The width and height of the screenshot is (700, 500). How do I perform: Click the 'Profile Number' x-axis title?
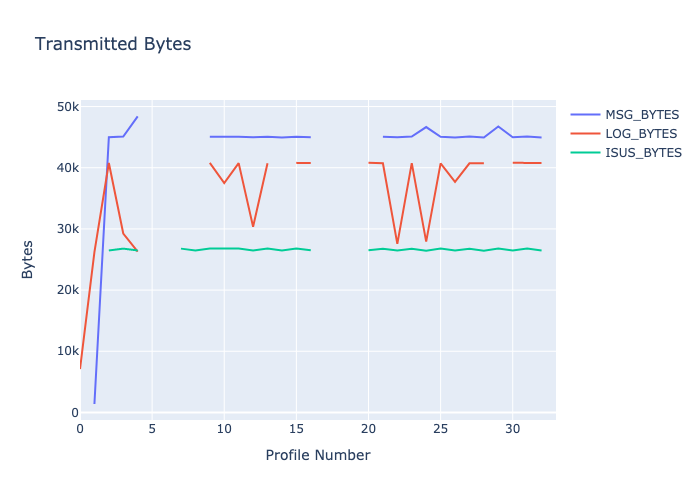(x=318, y=455)
